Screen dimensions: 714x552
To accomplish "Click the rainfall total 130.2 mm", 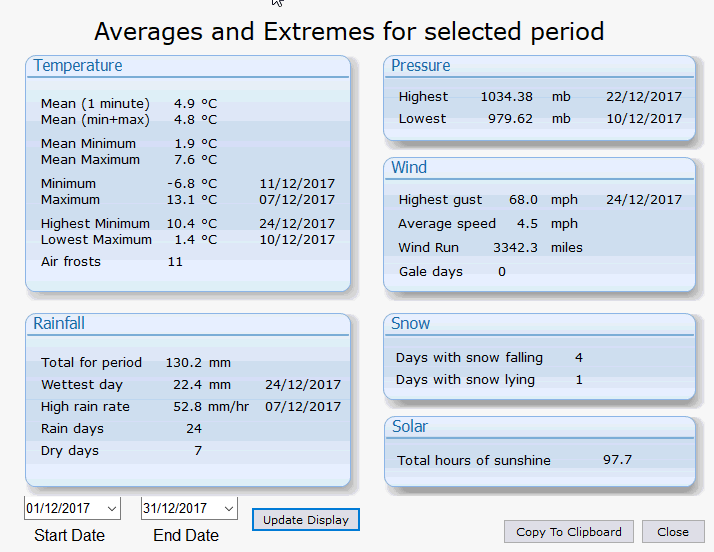I will [x=198, y=363].
